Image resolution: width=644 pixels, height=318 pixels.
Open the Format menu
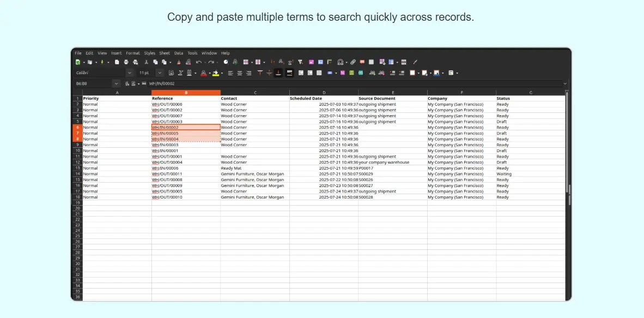click(133, 53)
